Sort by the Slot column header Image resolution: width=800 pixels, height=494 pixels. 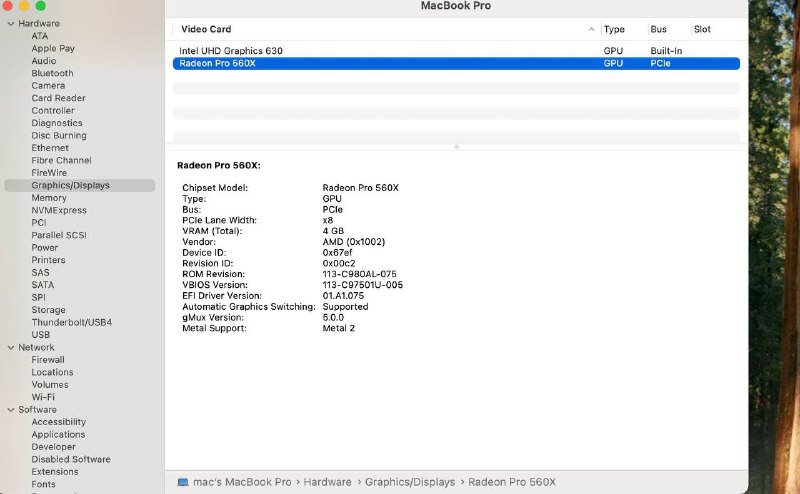702,29
